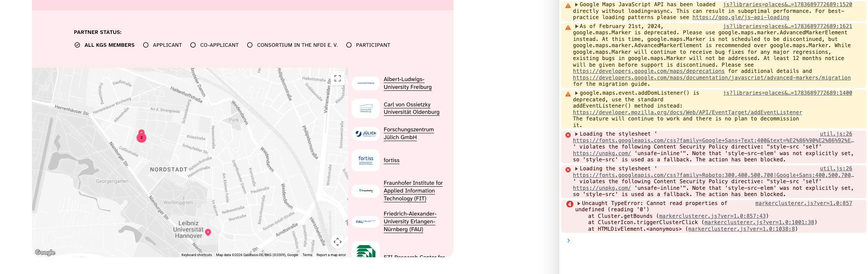
Task: Click the Georgengarten label on the map
Action: pos(112,181)
